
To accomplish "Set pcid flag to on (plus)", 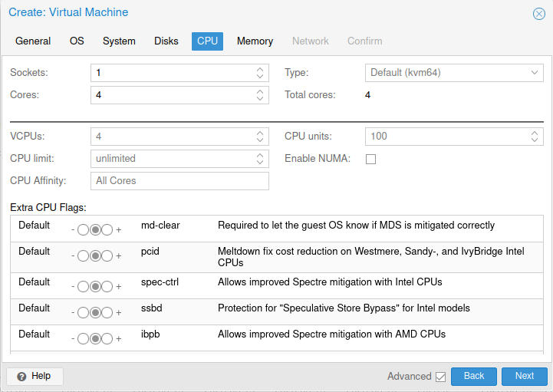I will click(107, 256).
